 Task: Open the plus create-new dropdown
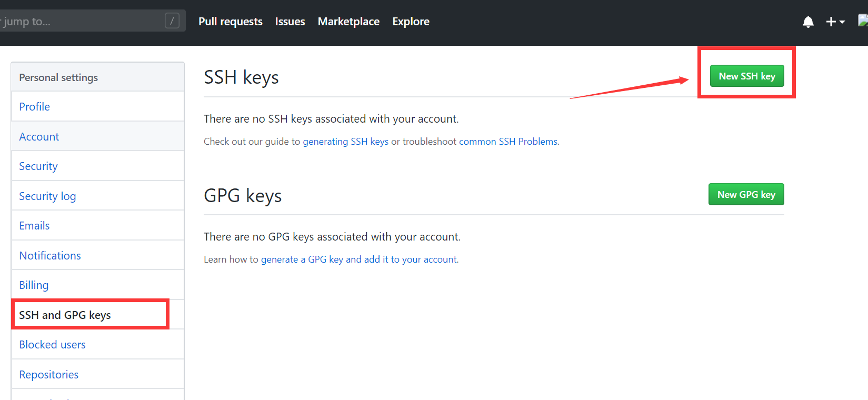pos(835,22)
